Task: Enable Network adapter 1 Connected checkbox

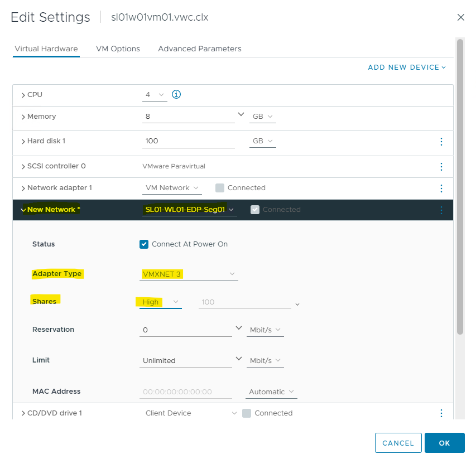Action: [220, 188]
